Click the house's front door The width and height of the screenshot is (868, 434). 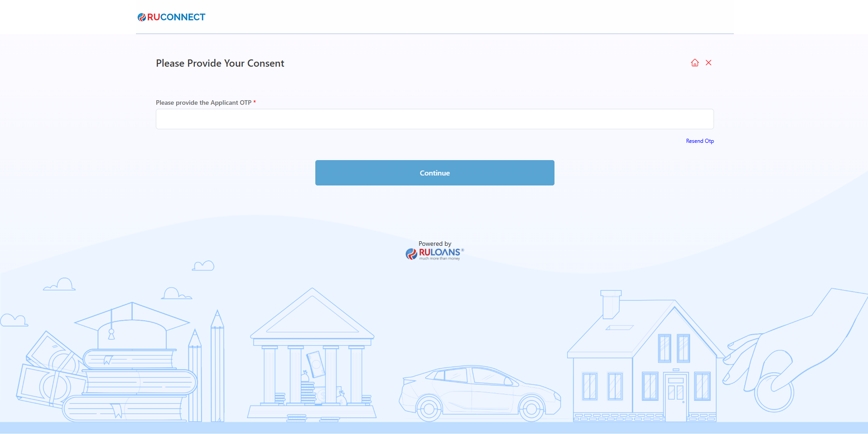coord(675,398)
